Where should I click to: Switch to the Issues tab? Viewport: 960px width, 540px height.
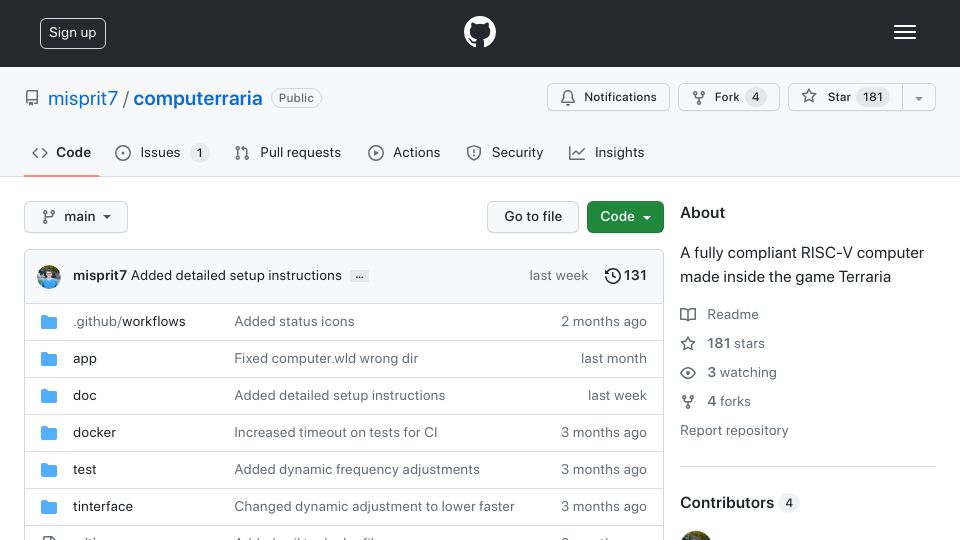point(162,152)
